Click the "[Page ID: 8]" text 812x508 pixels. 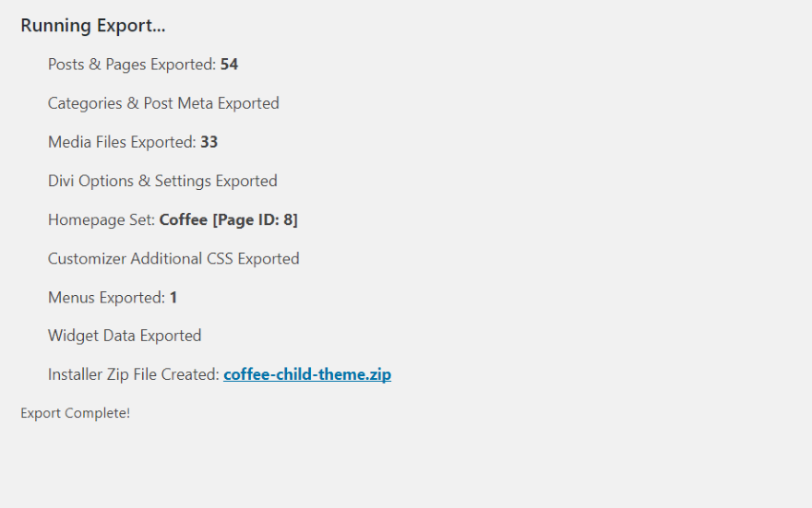pyautogui.click(x=255, y=219)
